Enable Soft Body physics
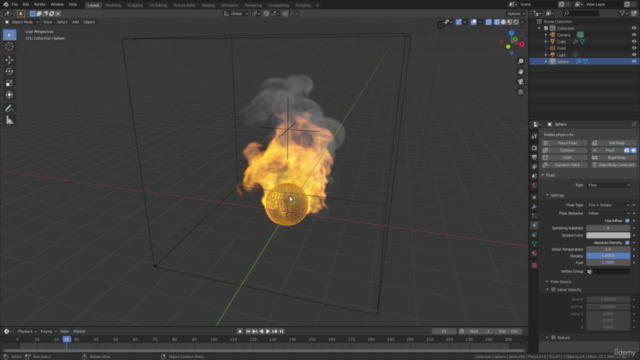640x360 pixels. click(613, 143)
